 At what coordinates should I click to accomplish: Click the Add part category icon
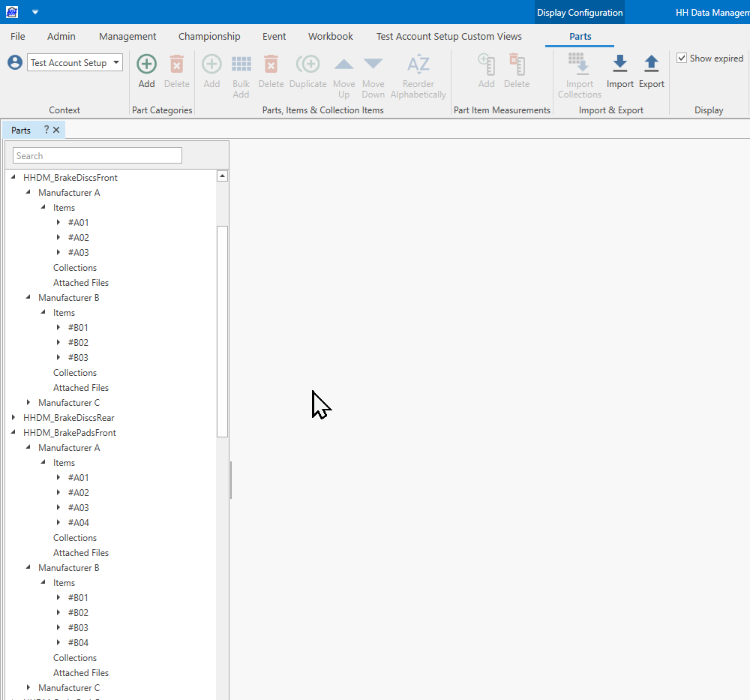(x=146, y=65)
